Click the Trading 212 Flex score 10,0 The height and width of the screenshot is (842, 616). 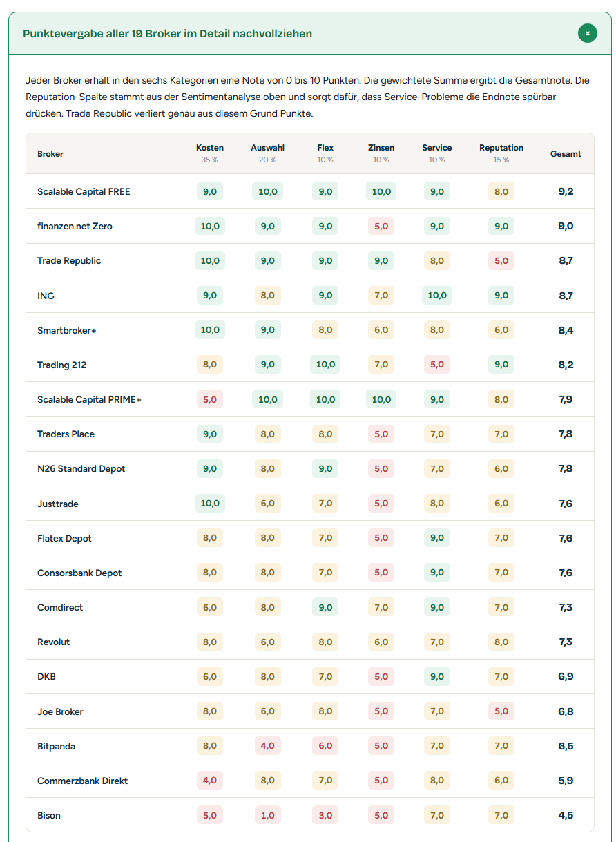click(x=325, y=364)
